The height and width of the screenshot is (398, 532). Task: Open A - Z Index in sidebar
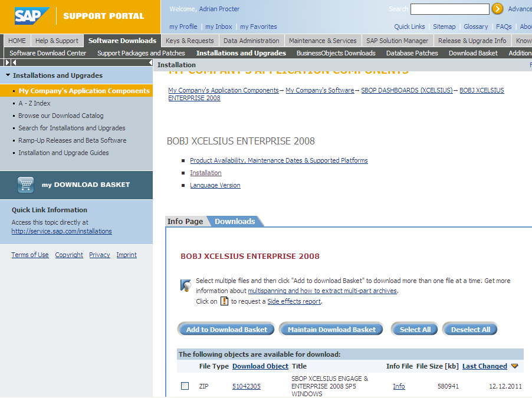click(34, 103)
